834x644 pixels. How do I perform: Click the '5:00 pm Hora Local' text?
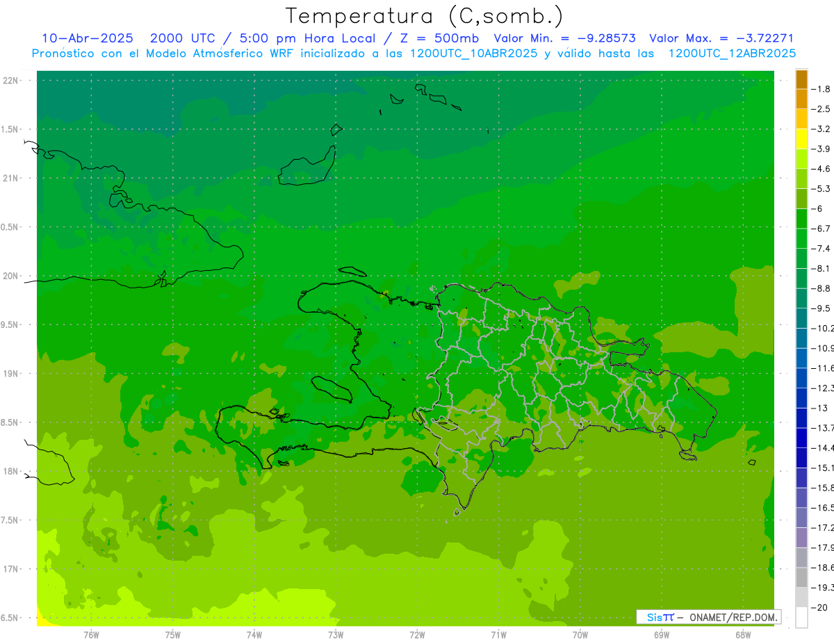[309, 38]
